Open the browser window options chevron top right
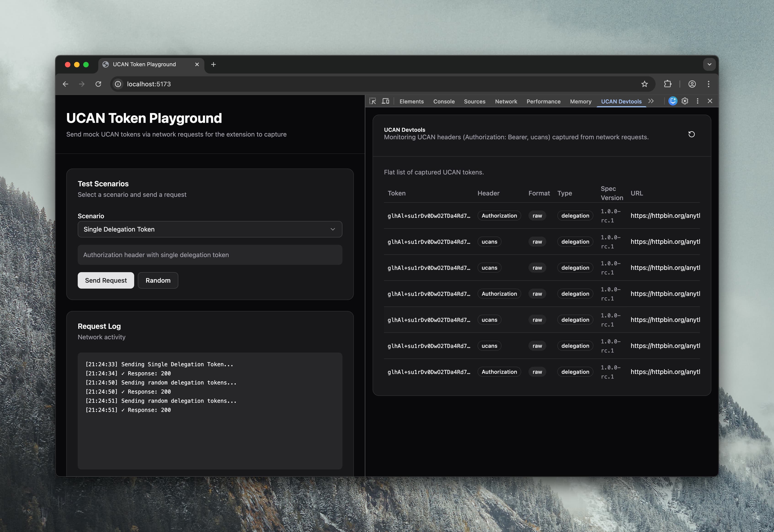The height and width of the screenshot is (532, 774). (x=709, y=64)
